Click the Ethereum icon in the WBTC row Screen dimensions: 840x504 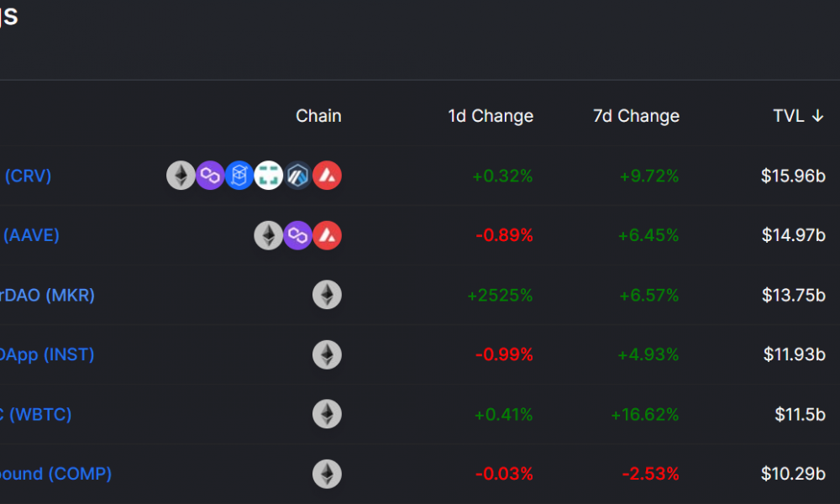pyautogui.click(x=327, y=414)
